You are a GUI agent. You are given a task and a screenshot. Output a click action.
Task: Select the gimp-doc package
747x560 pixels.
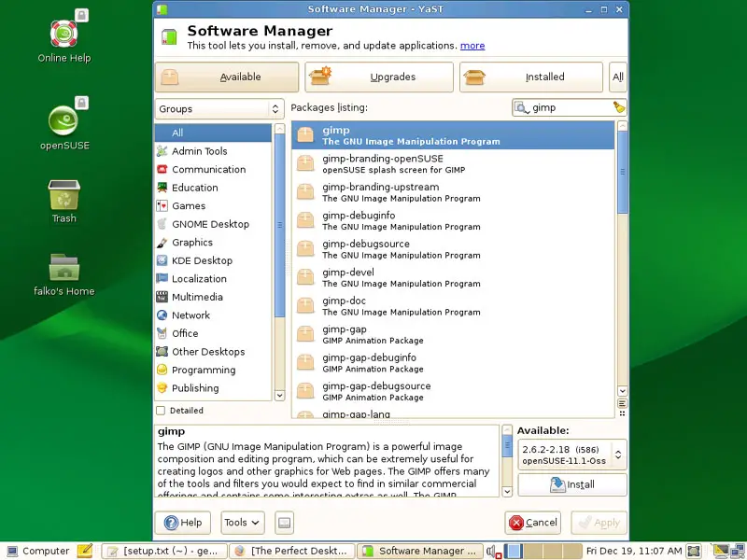pos(453,306)
